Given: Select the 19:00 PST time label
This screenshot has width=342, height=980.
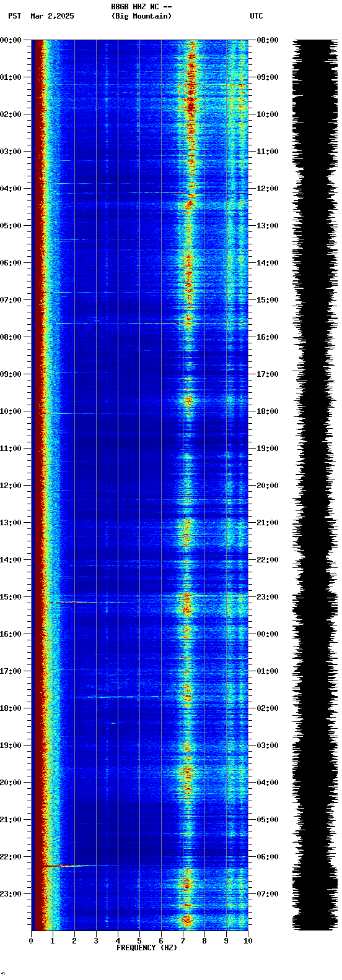Looking at the screenshot, I should click(11, 746).
